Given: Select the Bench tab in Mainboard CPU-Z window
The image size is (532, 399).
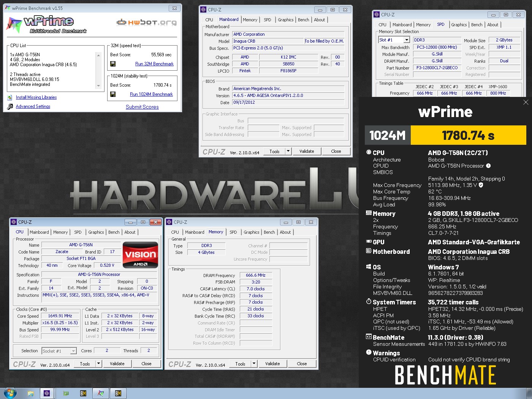Looking at the screenshot, I should pos(303,20).
